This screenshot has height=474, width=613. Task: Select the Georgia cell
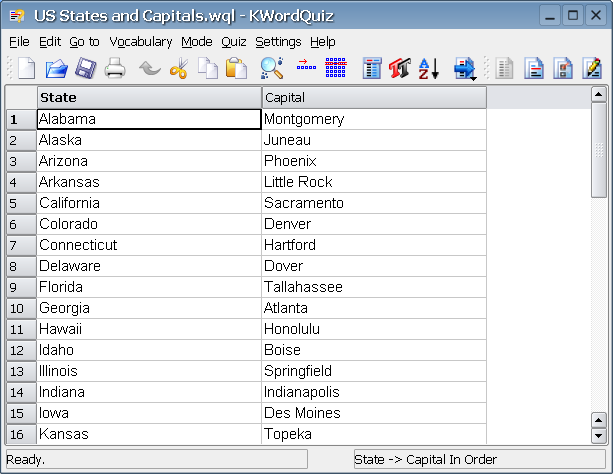[149, 308]
